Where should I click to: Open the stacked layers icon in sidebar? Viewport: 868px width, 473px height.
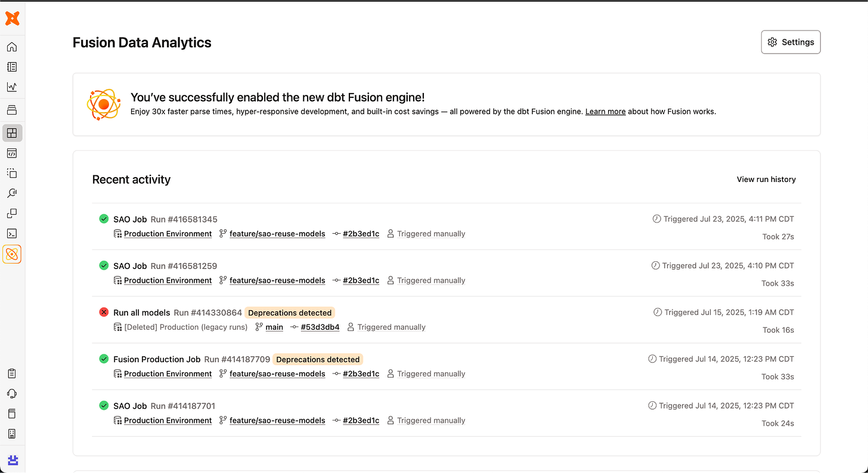pos(12,110)
